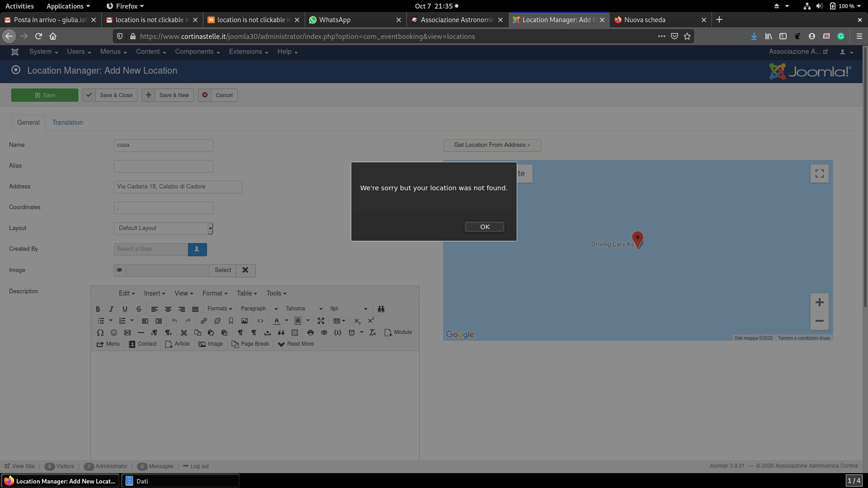The image size is (868, 488).
Task: Zoom in the map with plus control
Action: point(819,302)
